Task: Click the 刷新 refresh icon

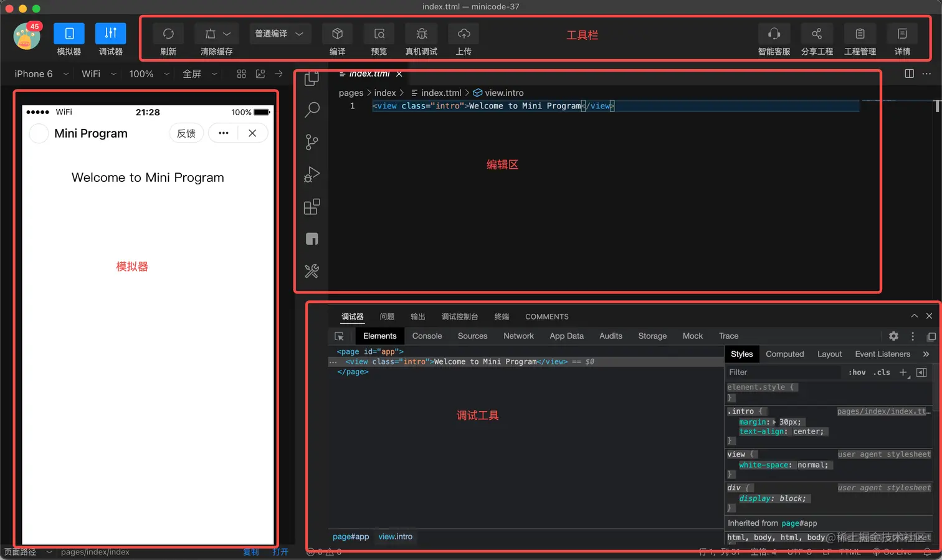Action: [x=168, y=34]
